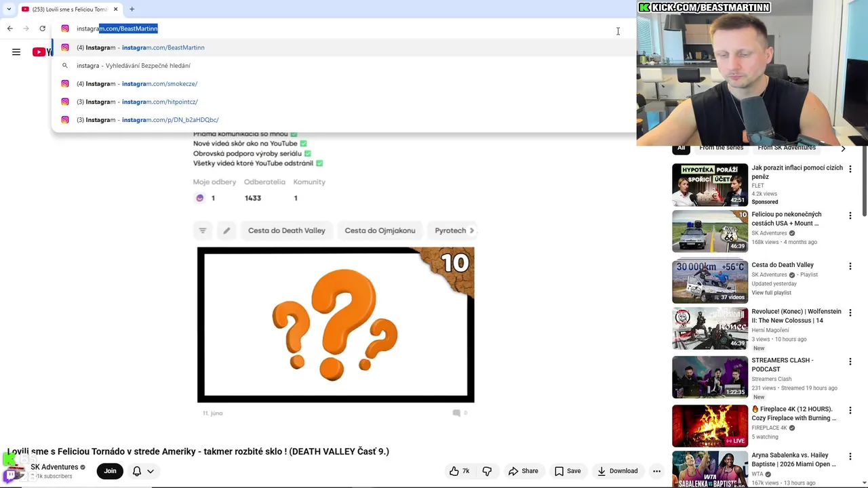Open the SK Adventures channel name

(54, 467)
